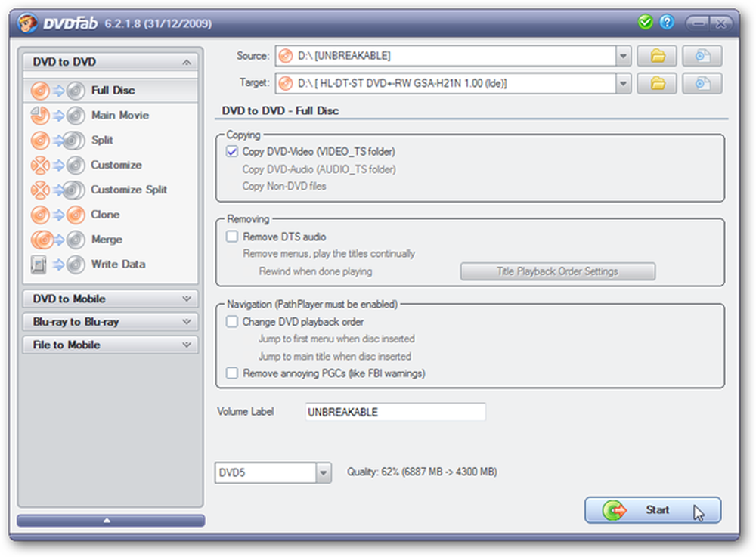Select Source ISO image file icon
756x557 pixels.
pos(702,56)
